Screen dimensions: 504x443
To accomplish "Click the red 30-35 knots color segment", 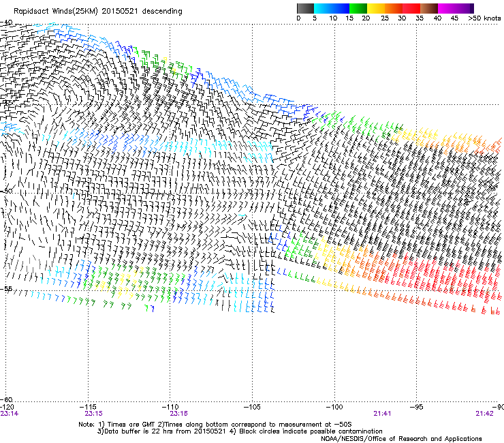I will 411,8.
